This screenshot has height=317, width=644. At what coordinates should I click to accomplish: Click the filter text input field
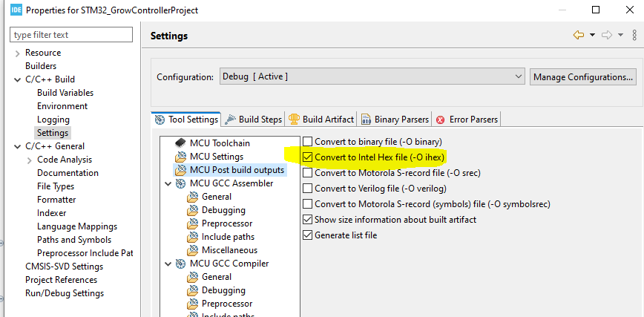click(x=71, y=35)
